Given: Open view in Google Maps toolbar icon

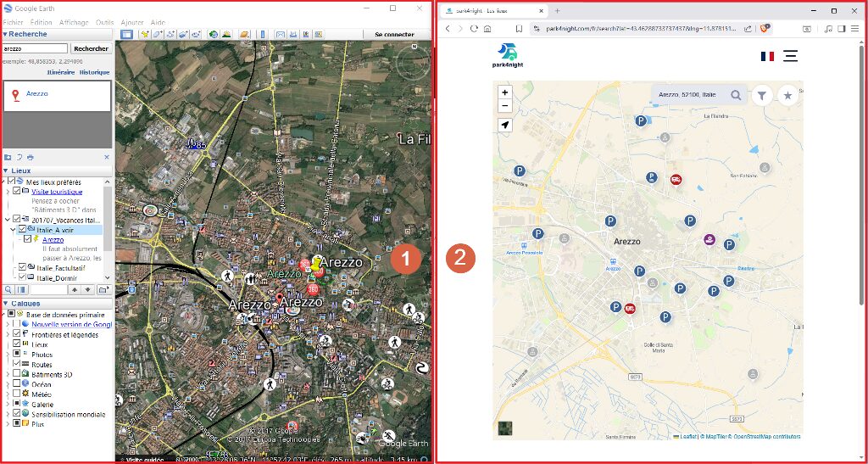Looking at the screenshot, I should pos(319,34).
